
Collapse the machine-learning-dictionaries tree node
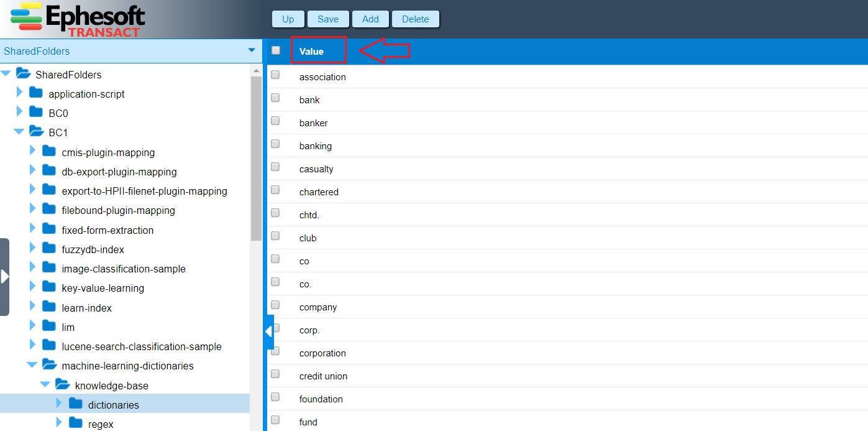point(32,365)
